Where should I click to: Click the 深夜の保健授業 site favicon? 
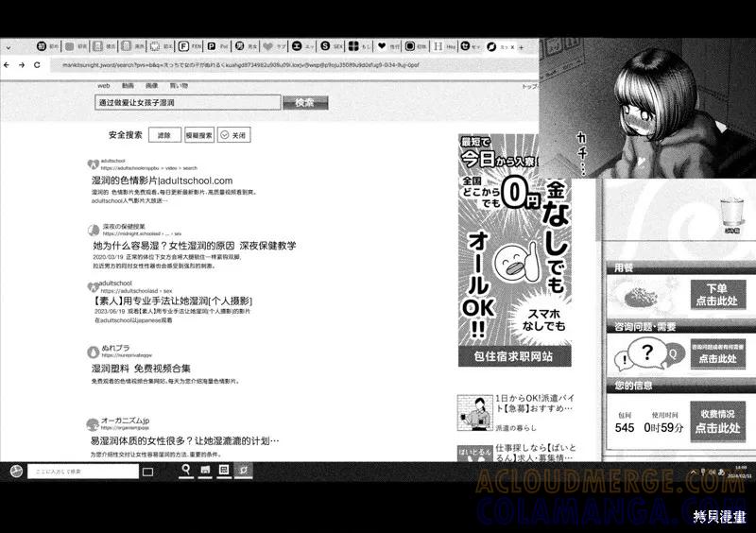tap(94, 230)
